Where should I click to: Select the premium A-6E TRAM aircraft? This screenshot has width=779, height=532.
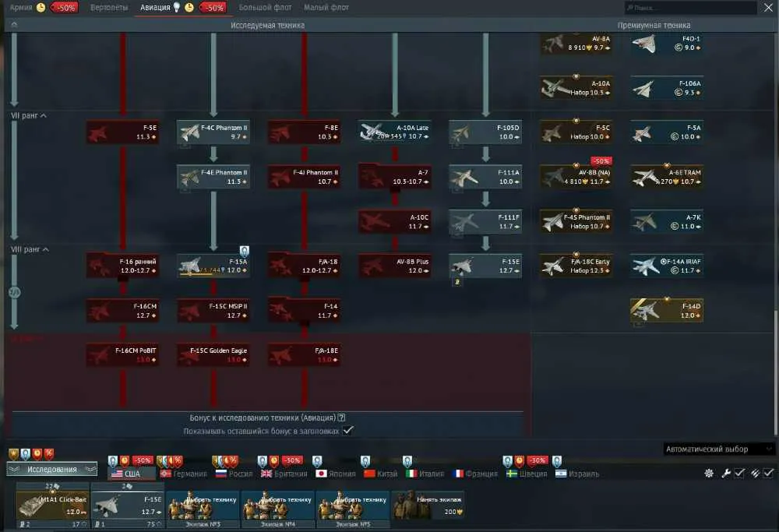[x=667, y=177]
